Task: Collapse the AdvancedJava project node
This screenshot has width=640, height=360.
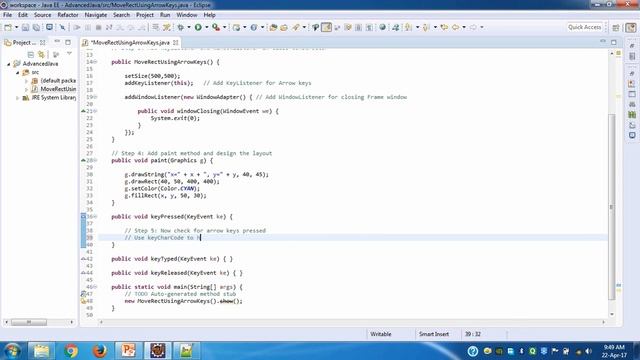Action: coord(8,64)
